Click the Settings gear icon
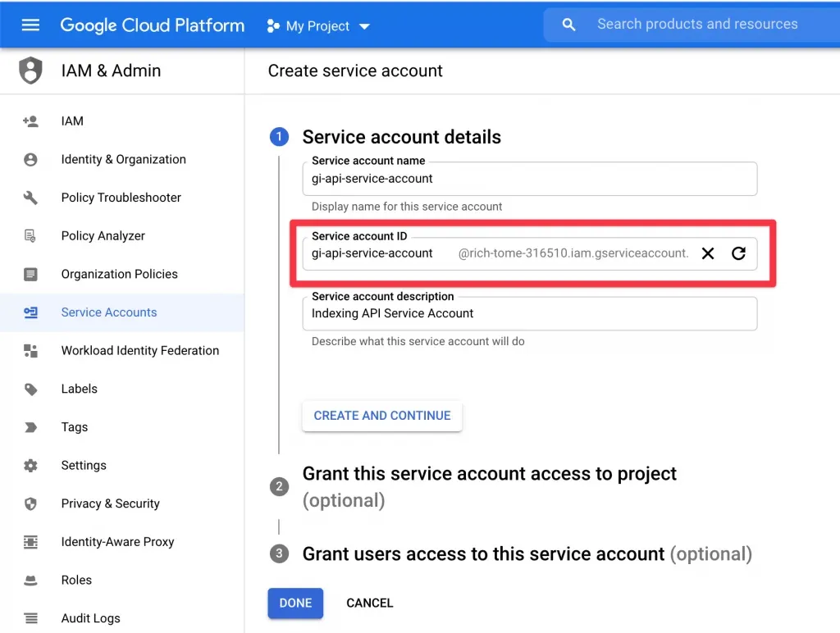 [x=30, y=466]
